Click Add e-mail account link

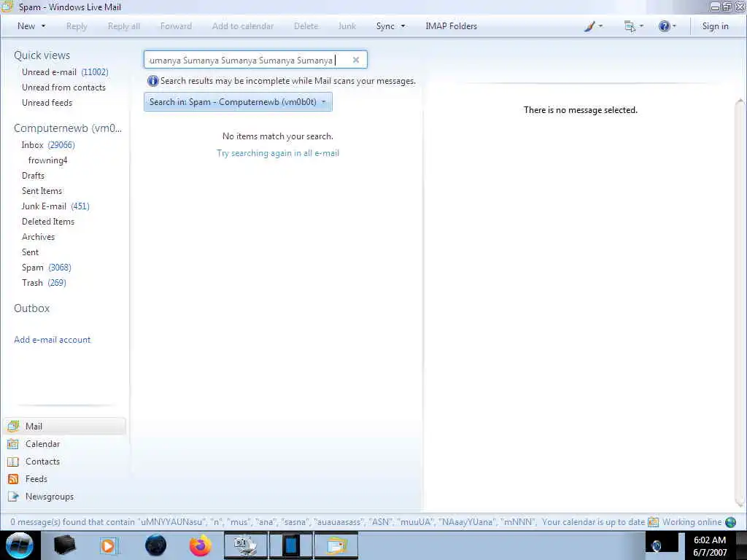click(52, 340)
